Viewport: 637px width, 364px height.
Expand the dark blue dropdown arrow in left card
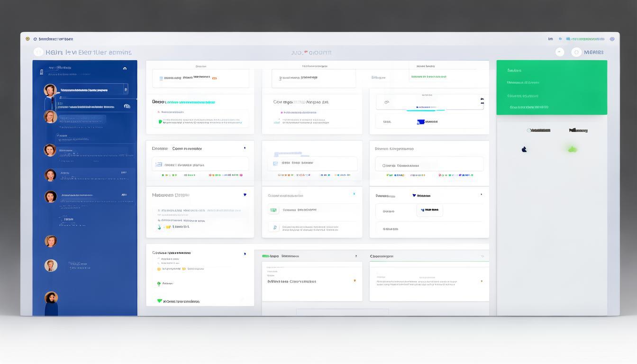pyautogui.click(x=245, y=195)
